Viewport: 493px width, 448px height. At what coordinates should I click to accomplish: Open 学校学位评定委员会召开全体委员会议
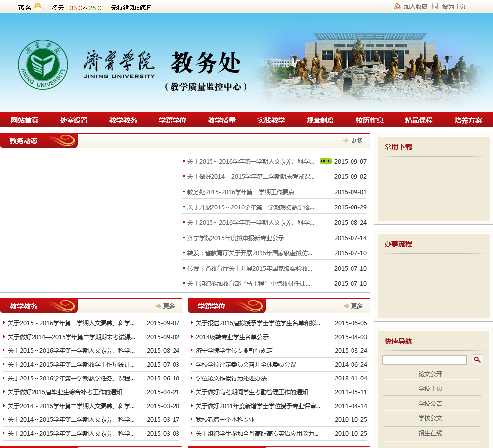[246, 365]
